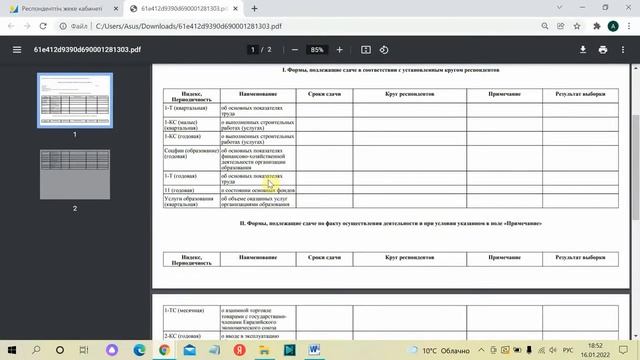
Task: Open Google Chrome from taskbar
Action: click(x=164, y=350)
